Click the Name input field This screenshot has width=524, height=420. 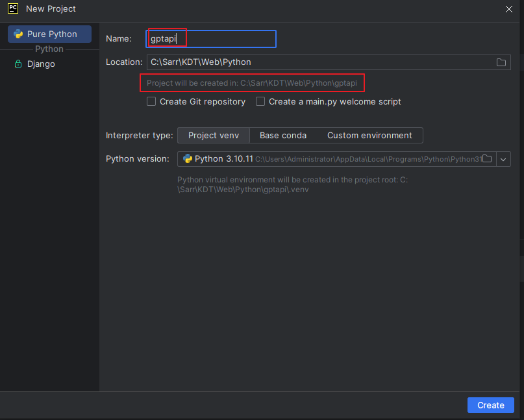tap(211, 39)
